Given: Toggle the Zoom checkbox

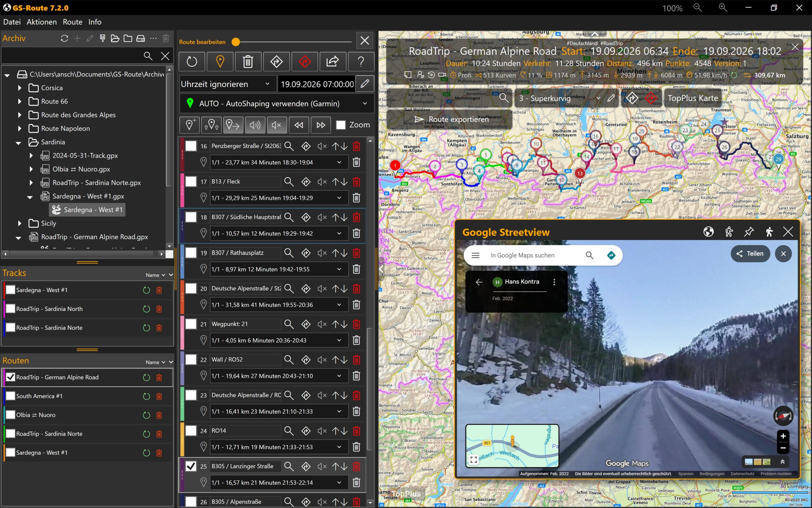Looking at the screenshot, I should click(341, 125).
